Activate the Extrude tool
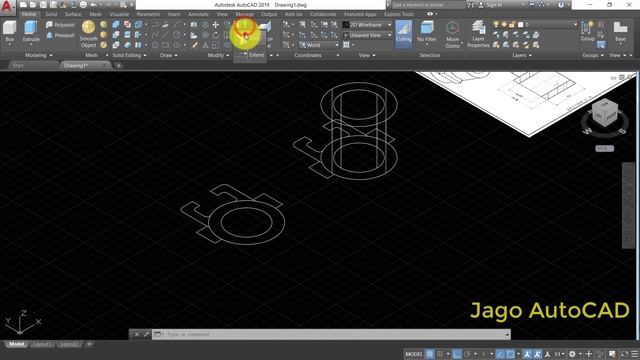The width and height of the screenshot is (640, 360). [x=31, y=32]
